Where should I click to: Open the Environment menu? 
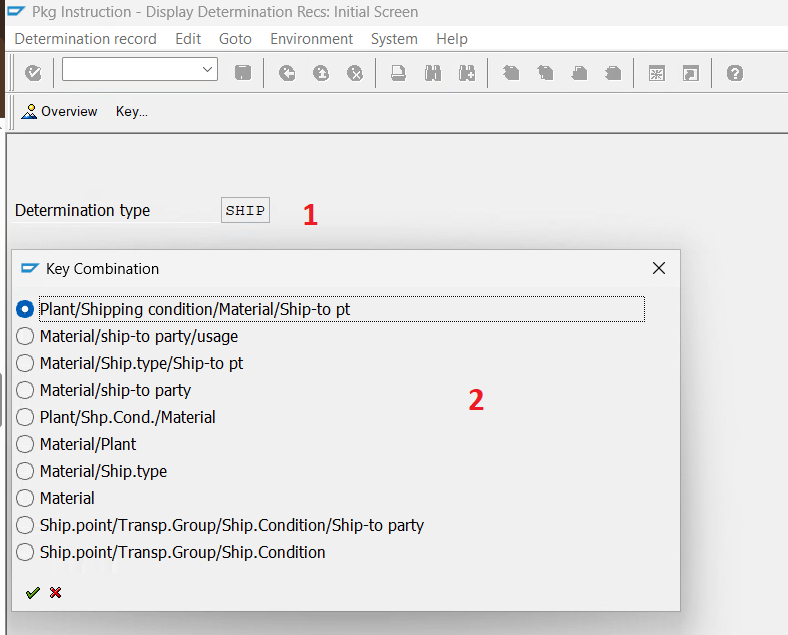pyautogui.click(x=311, y=39)
